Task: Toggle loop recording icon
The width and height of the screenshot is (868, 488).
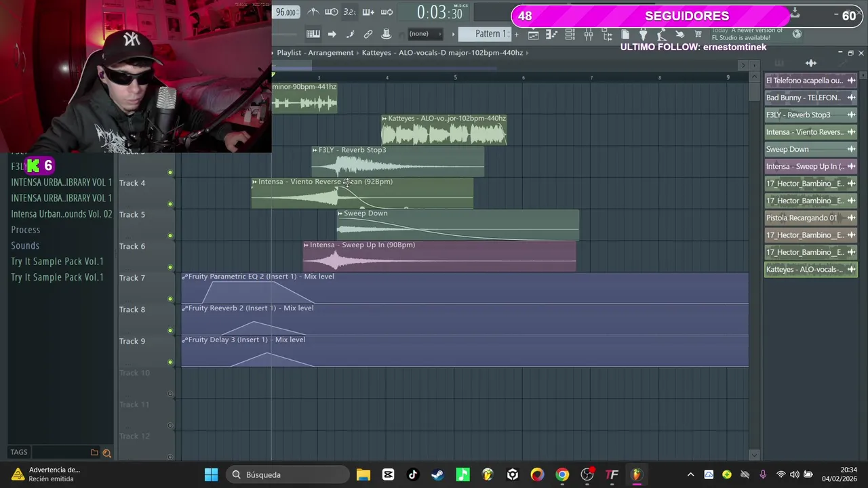Action: click(x=387, y=12)
